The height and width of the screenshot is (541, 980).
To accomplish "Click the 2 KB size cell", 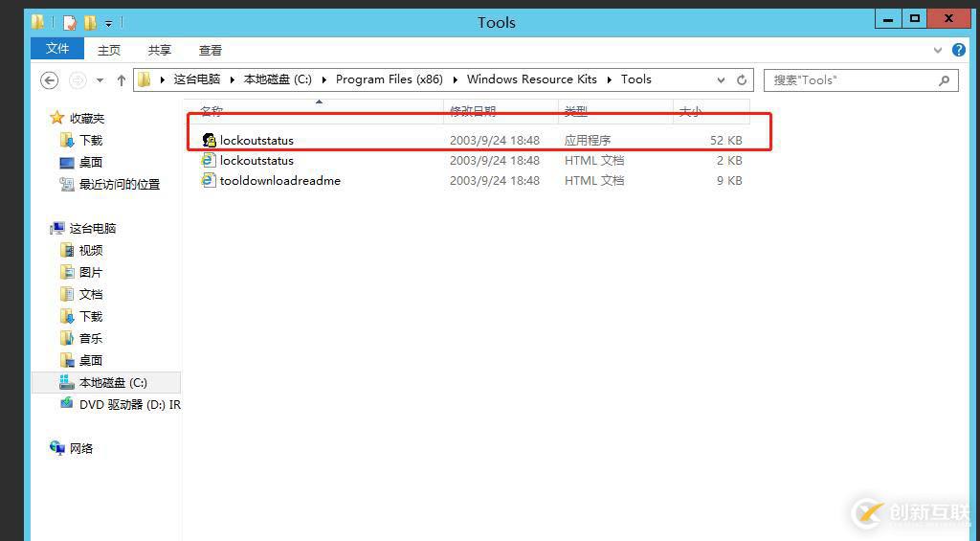I will click(x=729, y=160).
